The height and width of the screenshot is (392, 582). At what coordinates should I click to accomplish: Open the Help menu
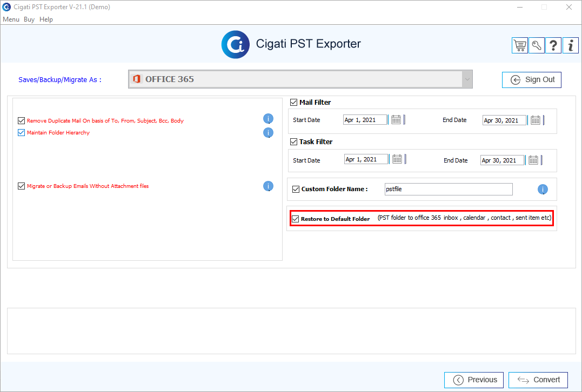(46, 19)
